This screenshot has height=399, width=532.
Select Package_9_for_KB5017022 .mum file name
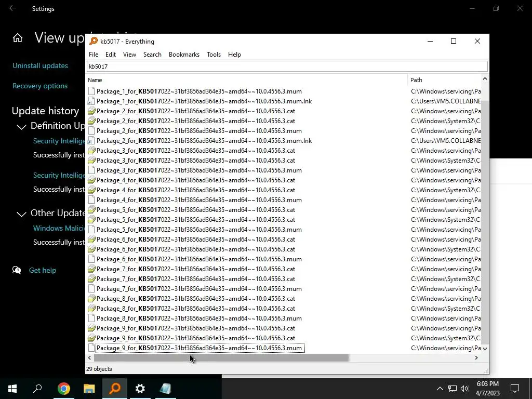[x=199, y=348]
